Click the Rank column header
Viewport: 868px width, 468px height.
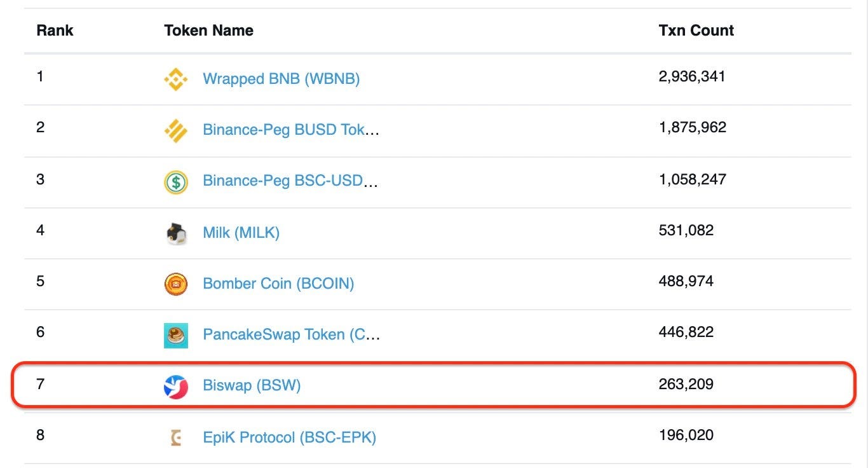[55, 31]
